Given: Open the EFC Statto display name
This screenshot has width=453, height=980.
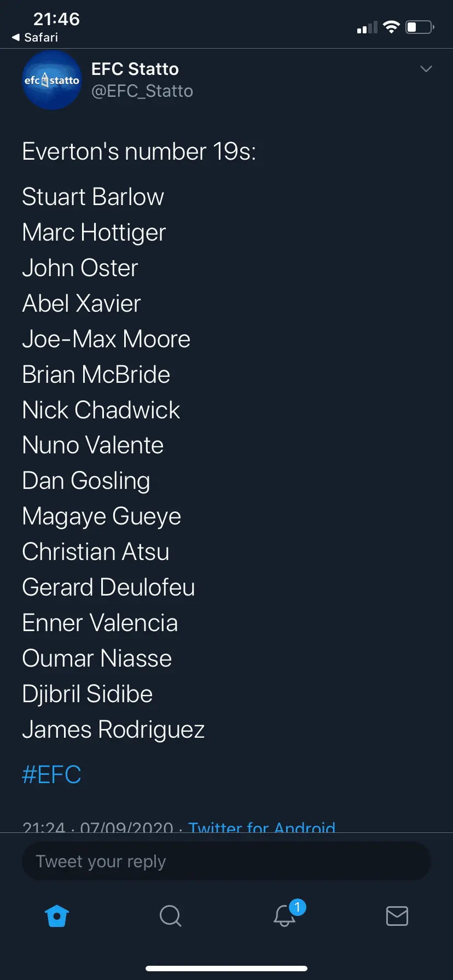Looking at the screenshot, I should coord(135,69).
